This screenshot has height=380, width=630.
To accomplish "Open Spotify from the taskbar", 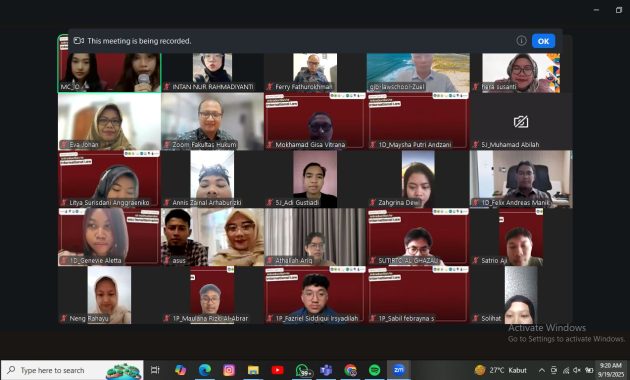I will tap(374, 370).
